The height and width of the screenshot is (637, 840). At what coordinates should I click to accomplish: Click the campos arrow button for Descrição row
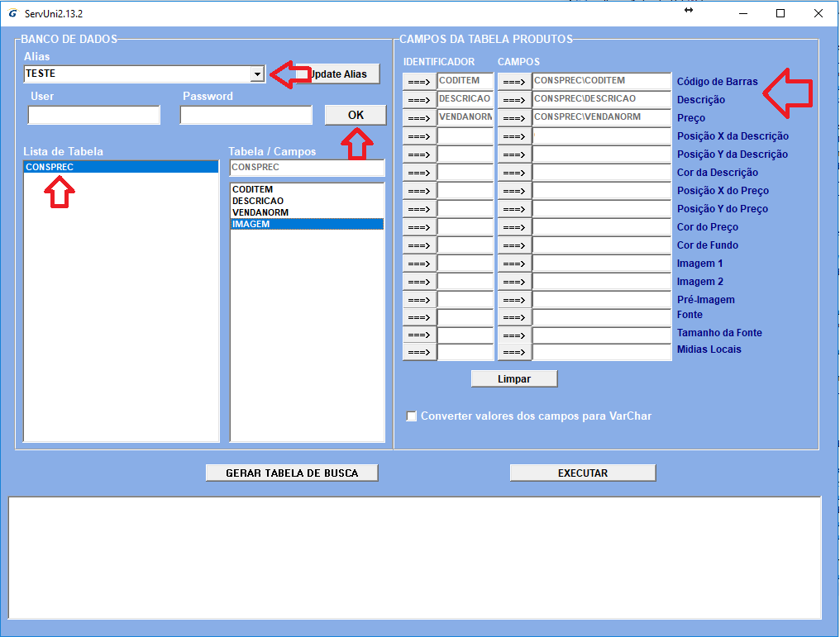pyautogui.click(x=514, y=100)
